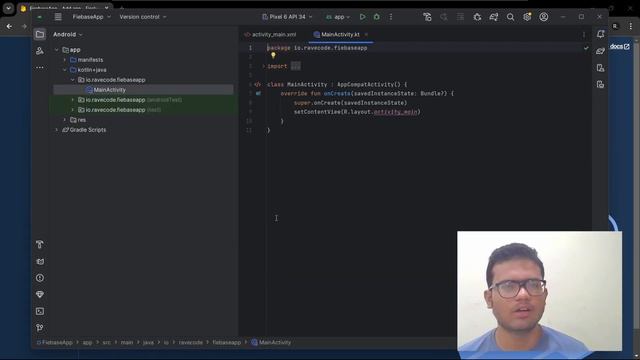
Task: Show more tool windows
Action: (40, 67)
